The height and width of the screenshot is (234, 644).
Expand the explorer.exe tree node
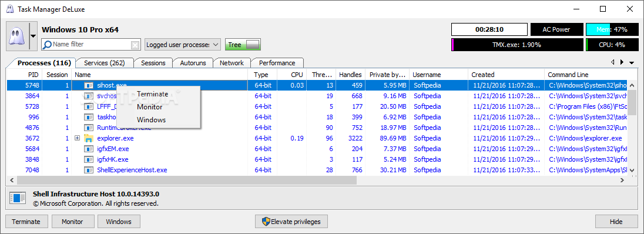point(77,138)
